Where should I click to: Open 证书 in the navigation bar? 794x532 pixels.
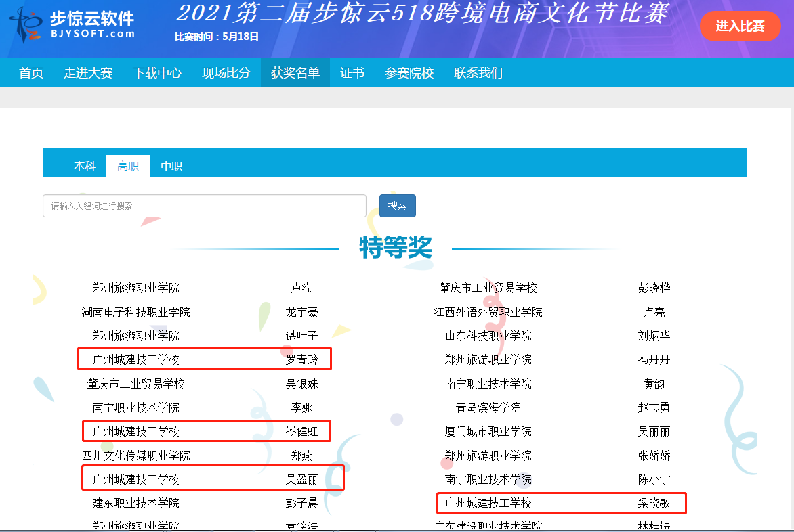(352, 73)
